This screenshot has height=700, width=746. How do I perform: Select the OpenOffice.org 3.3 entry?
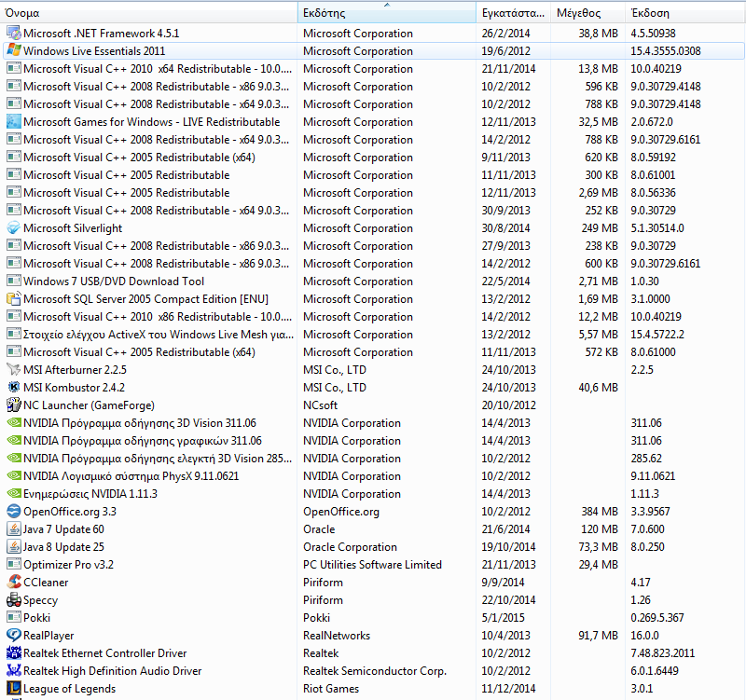[374, 512]
